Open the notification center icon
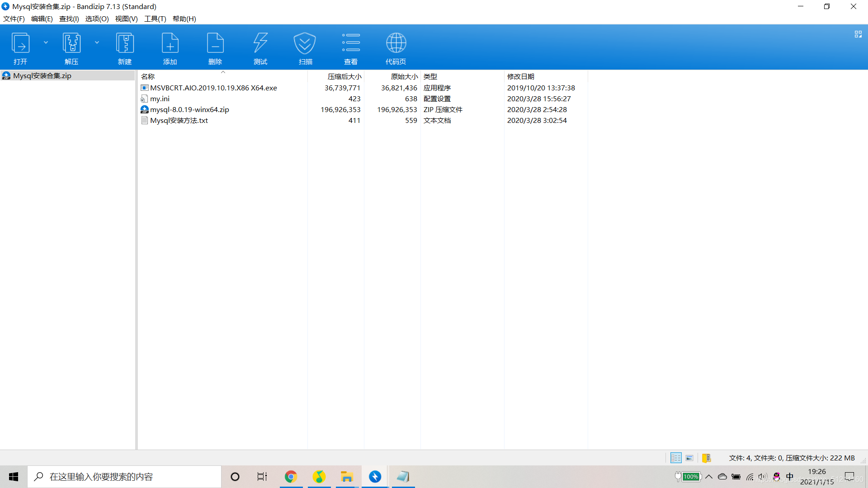 coord(849,477)
